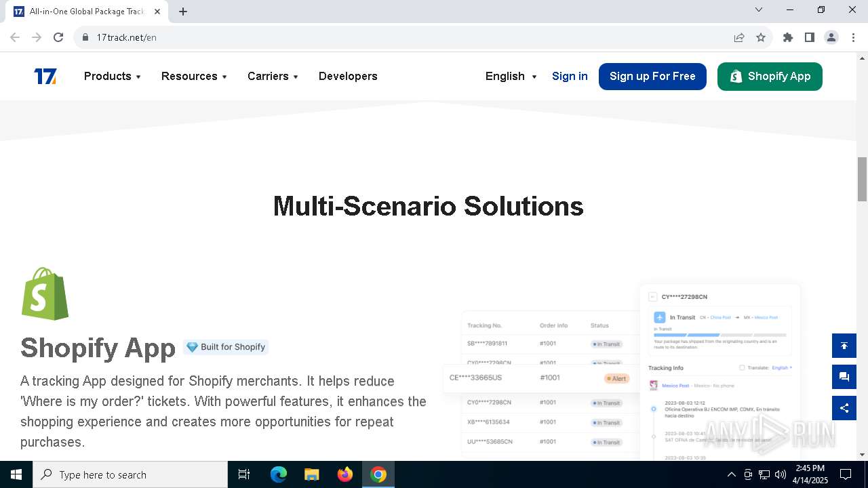The width and height of the screenshot is (868, 488).
Task: Toggle the Chrome side panel
Action: pyautogui.click(x=810, y=37)
